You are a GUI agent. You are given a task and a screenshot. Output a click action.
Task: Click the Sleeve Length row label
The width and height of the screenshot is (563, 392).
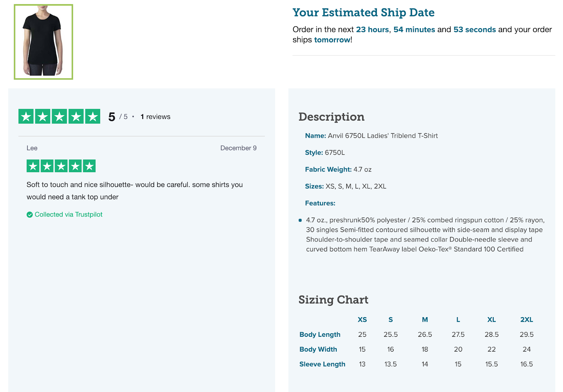322,364
